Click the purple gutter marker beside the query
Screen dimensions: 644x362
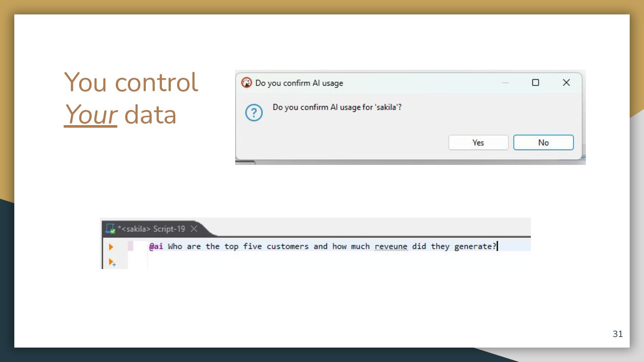click(131, 246)
